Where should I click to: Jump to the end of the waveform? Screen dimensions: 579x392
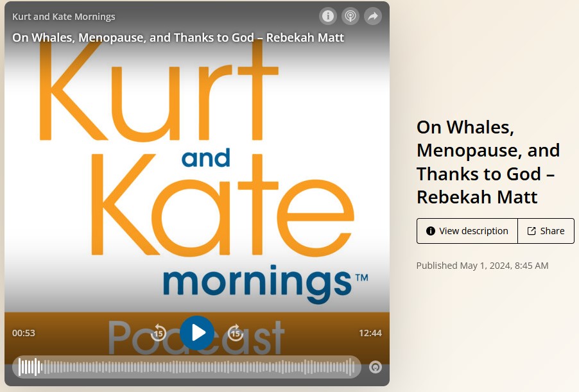pos(353,367)
